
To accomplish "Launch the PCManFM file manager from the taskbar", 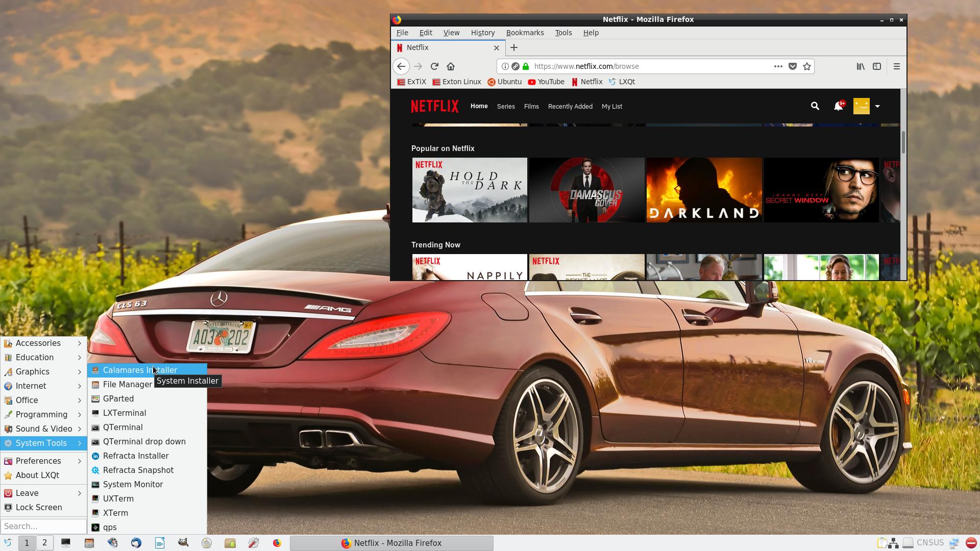I will pyautogui.click(x=89, y=543).
